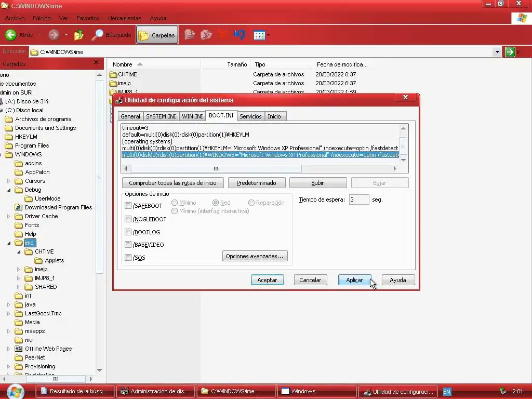The image size is (532, 399).
Task: Open Opciones avanzadas dialog
Action: (255, 256)
